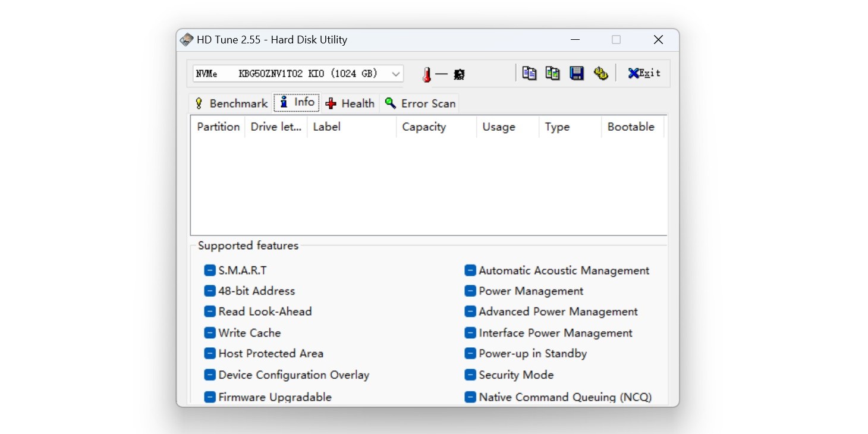868x434 pixels.
Task: Click the Exit button
Action: 644,73
